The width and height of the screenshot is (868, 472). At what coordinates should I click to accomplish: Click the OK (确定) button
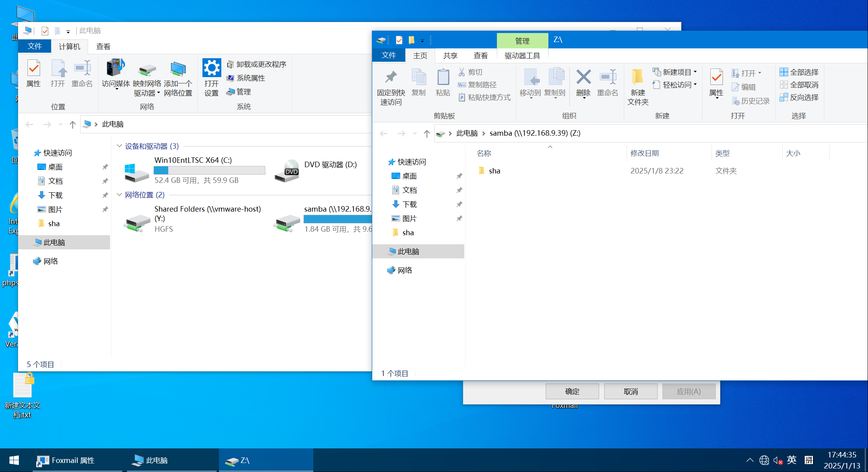pyautogui.click(x=572, y=391)
